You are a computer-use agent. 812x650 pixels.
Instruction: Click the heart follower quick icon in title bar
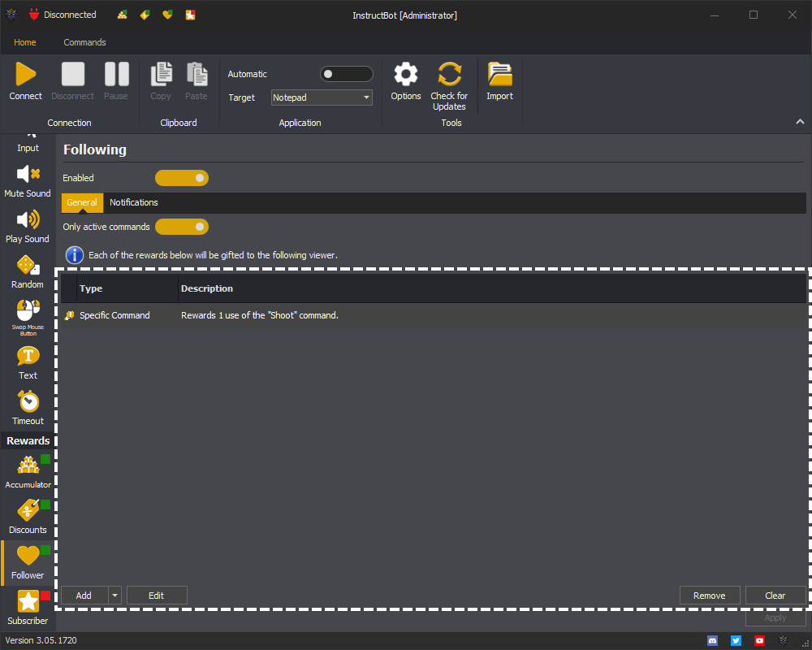coord(167,15)
